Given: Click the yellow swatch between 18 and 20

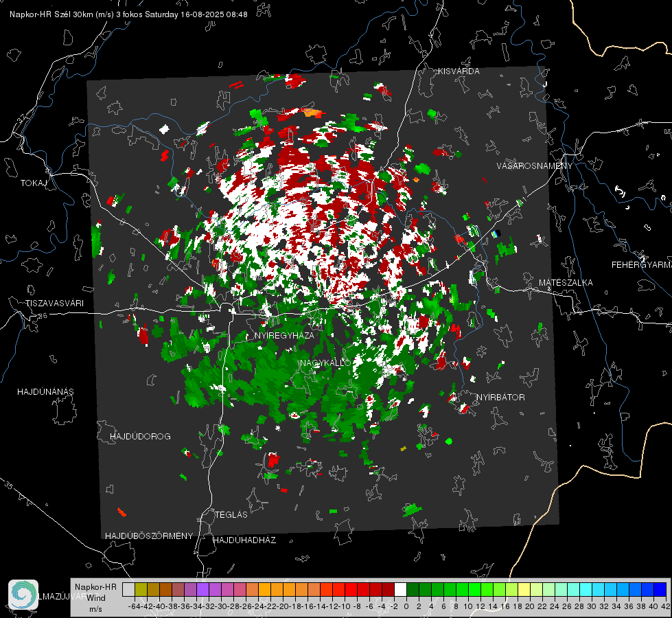Looking at the screenshot, I should click(x=524, y=590).
